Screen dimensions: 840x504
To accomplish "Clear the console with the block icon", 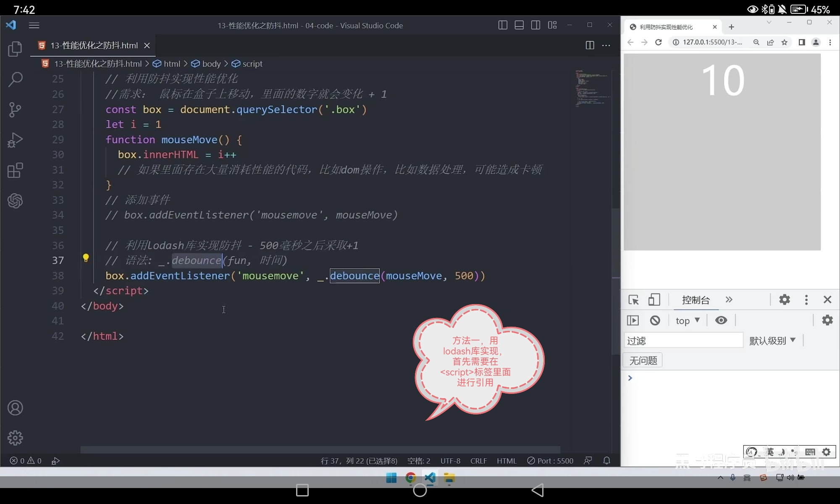I will pyautogui.click(x=655, y=320).
